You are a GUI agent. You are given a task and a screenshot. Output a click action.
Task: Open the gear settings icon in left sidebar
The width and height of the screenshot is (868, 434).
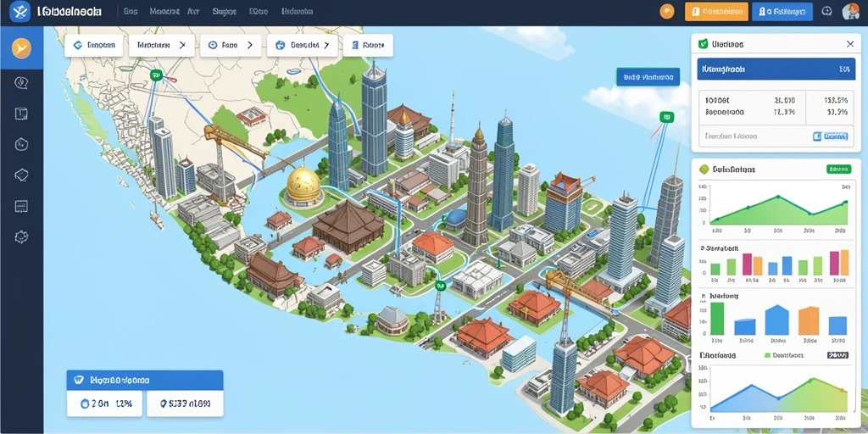21,236
